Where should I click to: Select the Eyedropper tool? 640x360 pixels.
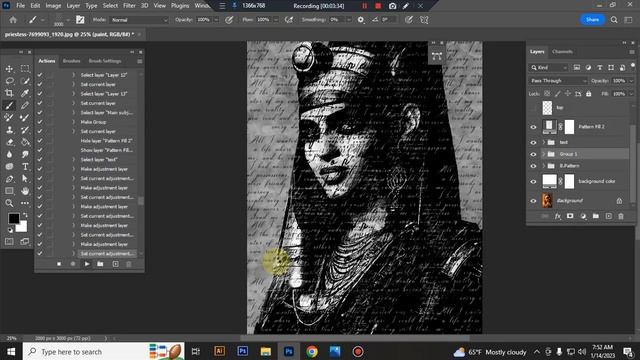click(25, 93)
